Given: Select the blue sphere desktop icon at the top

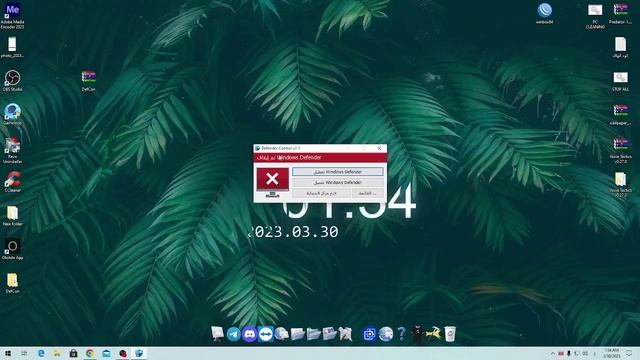Looking at the screenshot, I should tap(544, 13).
